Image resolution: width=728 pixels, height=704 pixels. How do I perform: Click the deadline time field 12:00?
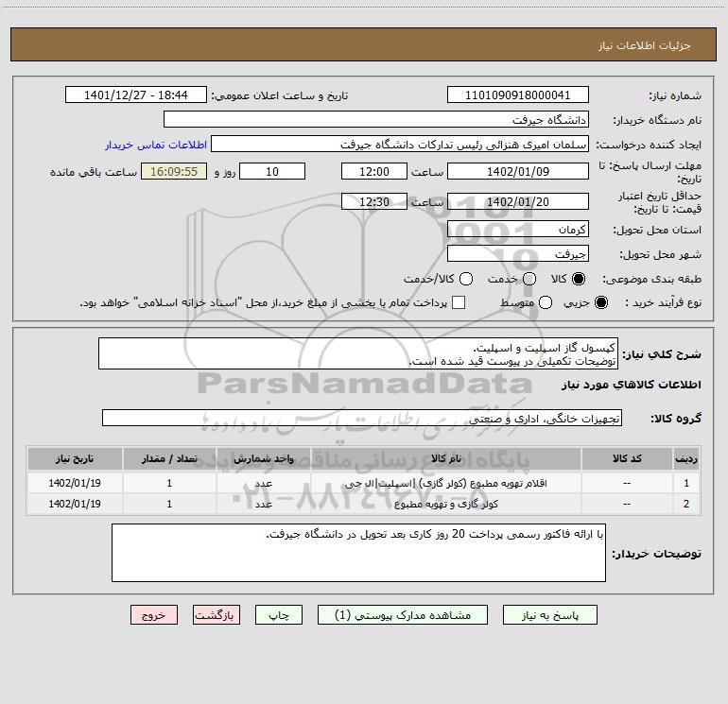click(374, 171)
